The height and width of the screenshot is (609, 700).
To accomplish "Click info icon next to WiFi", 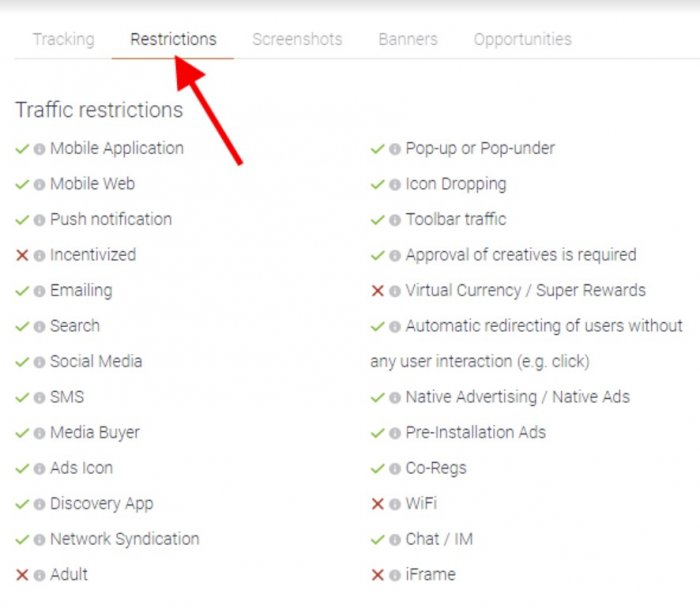I will (395, 504).
